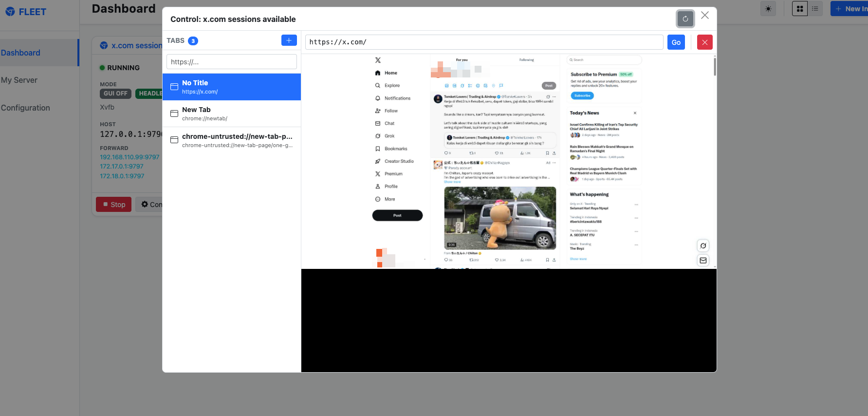This screenshot has width=868, height=416.
Task: Select the 'New Tab' chrome://newtab/ tab
Action: coord(232,113)
